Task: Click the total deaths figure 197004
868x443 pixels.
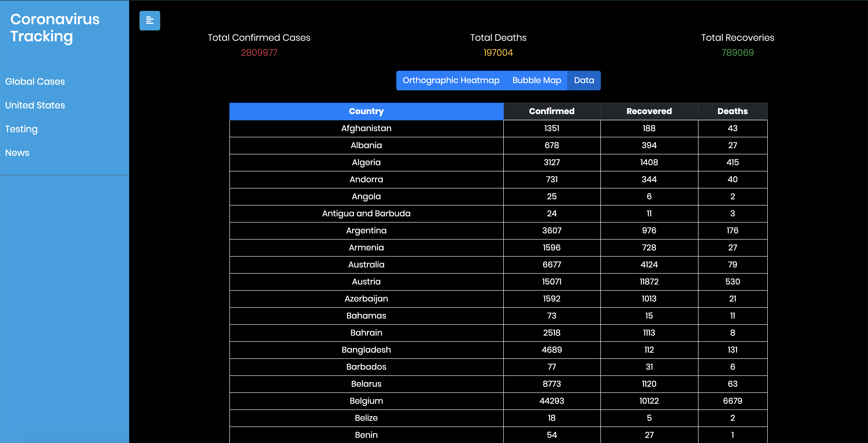Action: [x=498, y=52]
